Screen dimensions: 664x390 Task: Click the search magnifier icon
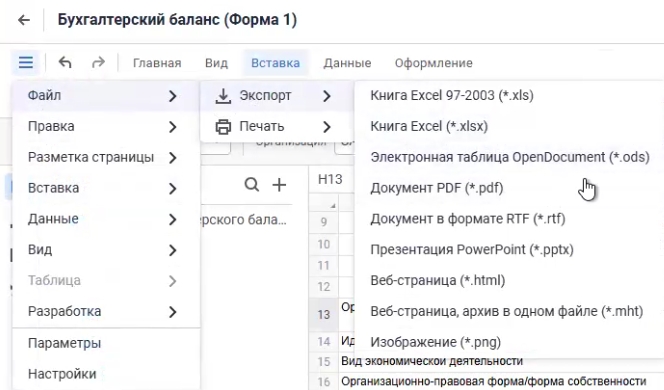pyautogui.click(x=252, y=185)
